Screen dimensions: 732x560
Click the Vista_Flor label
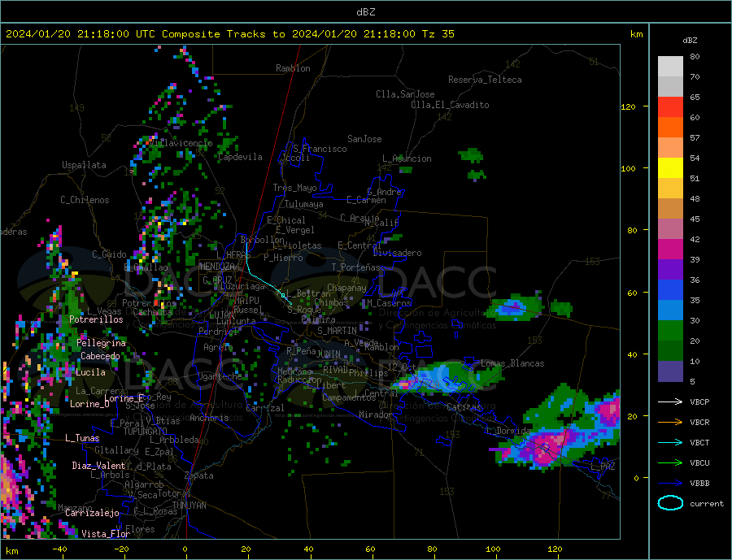[106, 534]
